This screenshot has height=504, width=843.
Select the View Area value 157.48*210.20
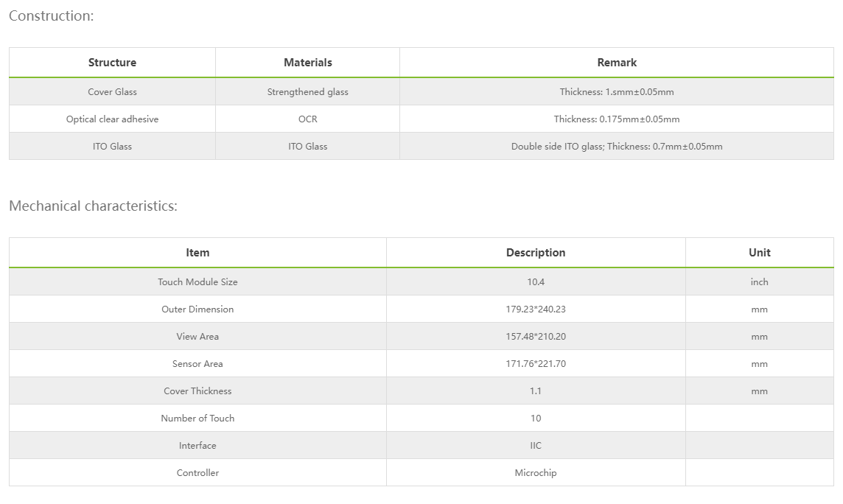(x=536, y=337)
